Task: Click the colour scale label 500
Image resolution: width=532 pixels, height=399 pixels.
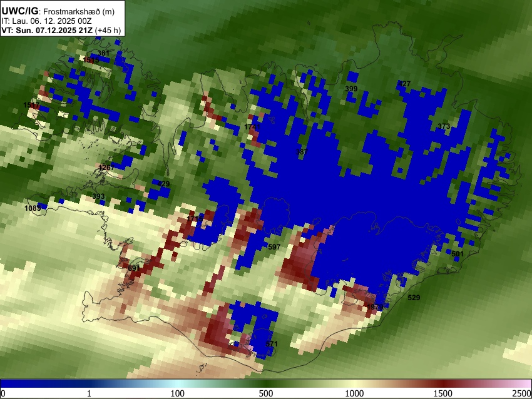Action: click(x=266, y=393)
